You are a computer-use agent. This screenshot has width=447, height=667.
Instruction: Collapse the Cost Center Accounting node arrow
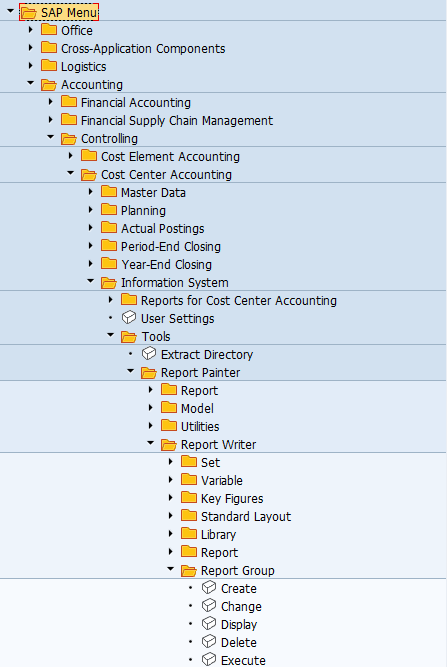click(x=70, y=173)
